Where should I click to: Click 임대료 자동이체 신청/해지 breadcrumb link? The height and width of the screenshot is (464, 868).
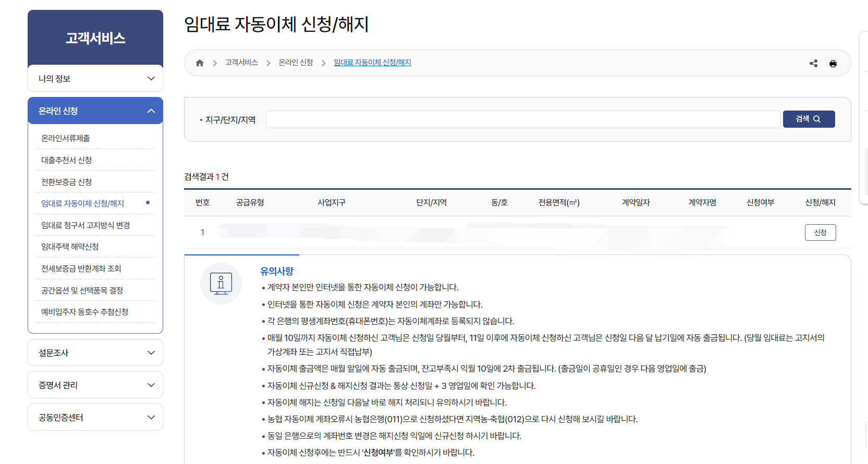[372, 63]
